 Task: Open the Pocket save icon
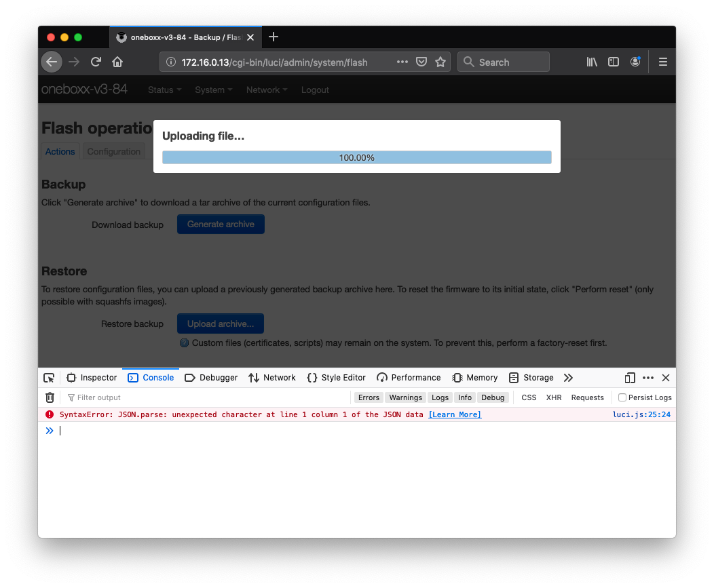tap(421, 61)
